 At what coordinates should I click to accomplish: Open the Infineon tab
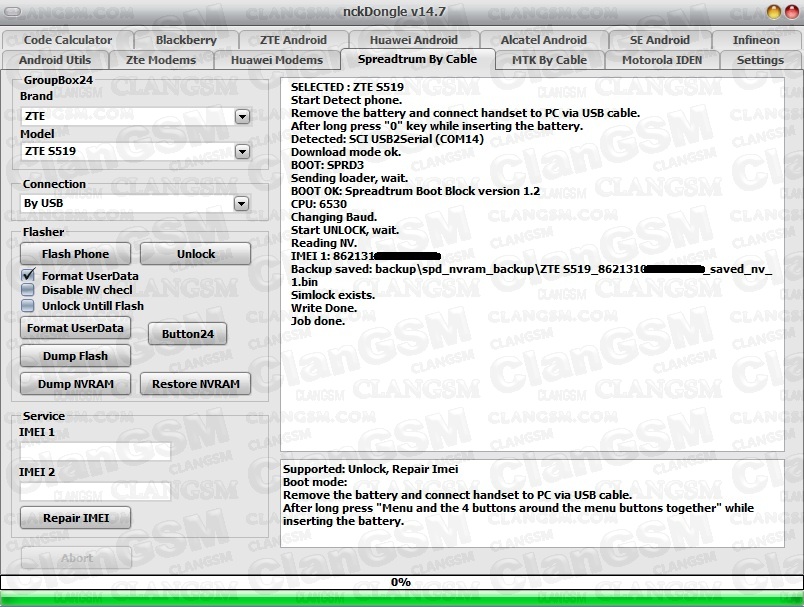756,40
